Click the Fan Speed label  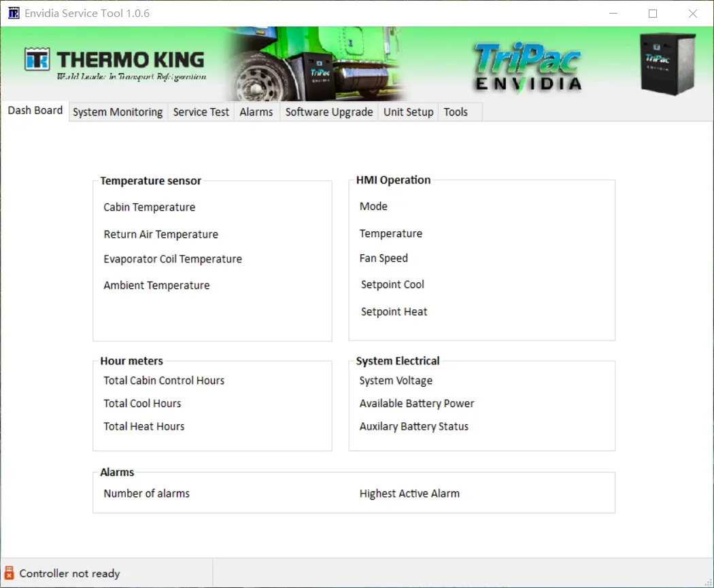tap(384, 258)
